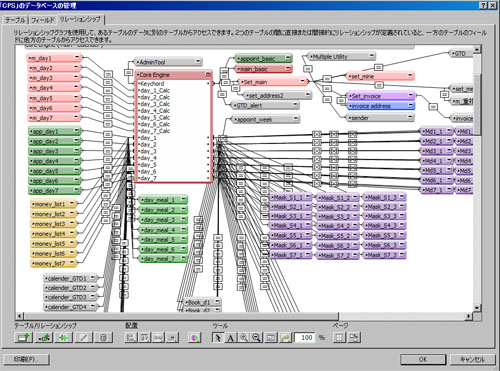Click the first Align icon under 配置
Screen dimensions: 500x371
pyautogui.click(x=131, y=338)
